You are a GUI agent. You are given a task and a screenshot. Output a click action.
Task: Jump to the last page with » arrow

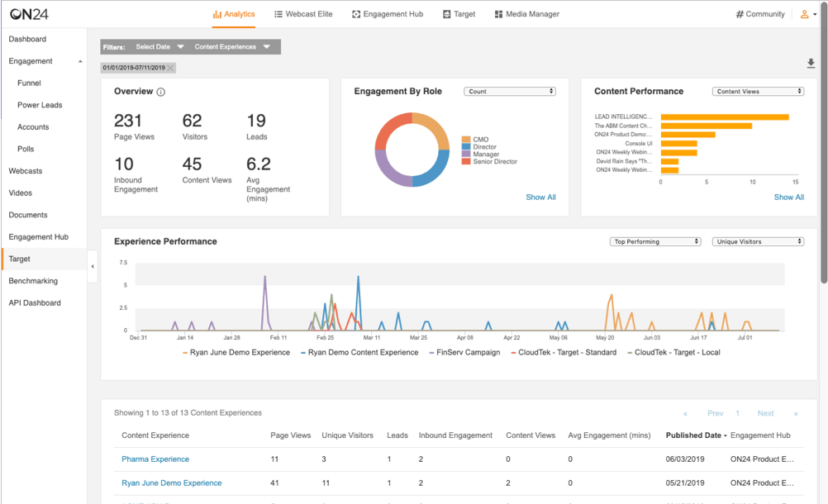796,414
